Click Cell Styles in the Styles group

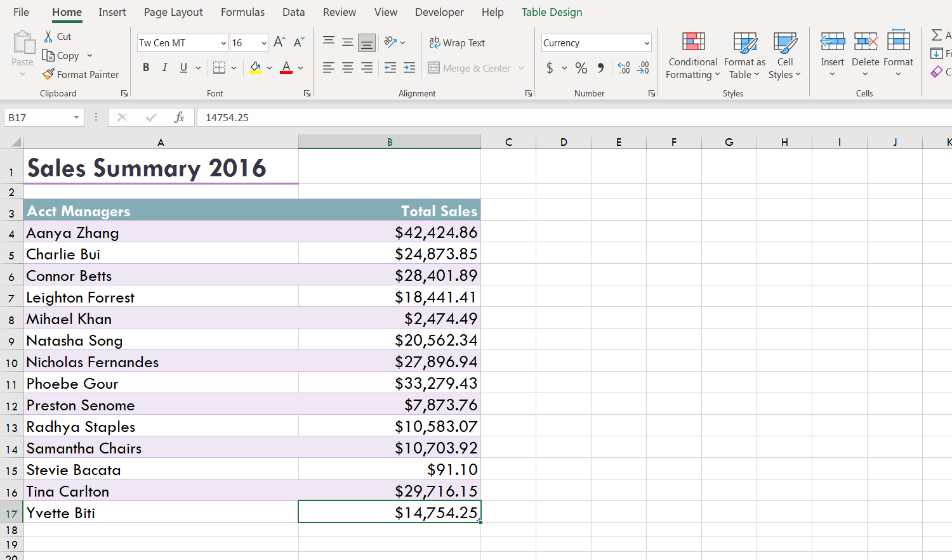pos(785,56)
